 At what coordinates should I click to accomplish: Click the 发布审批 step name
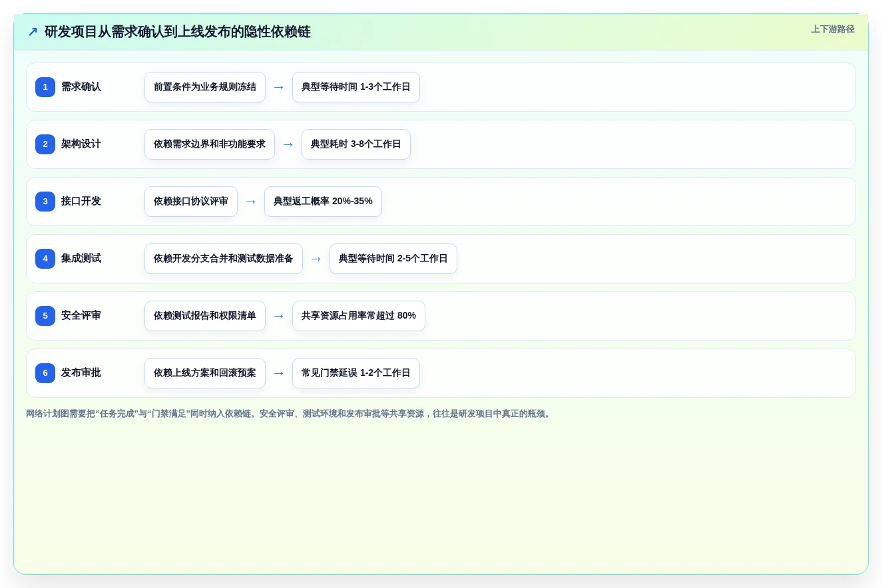pyautogui.click(x=81, y=373)
